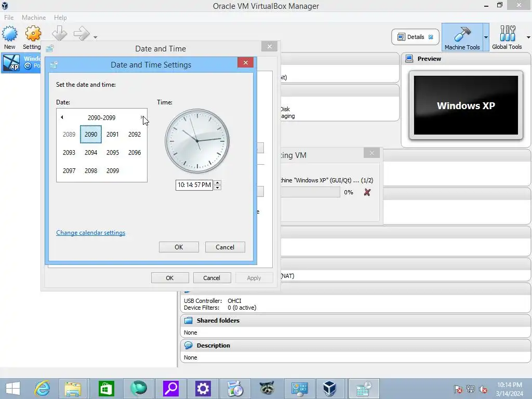Select year 2089 in the calendar

coord(69,135)
